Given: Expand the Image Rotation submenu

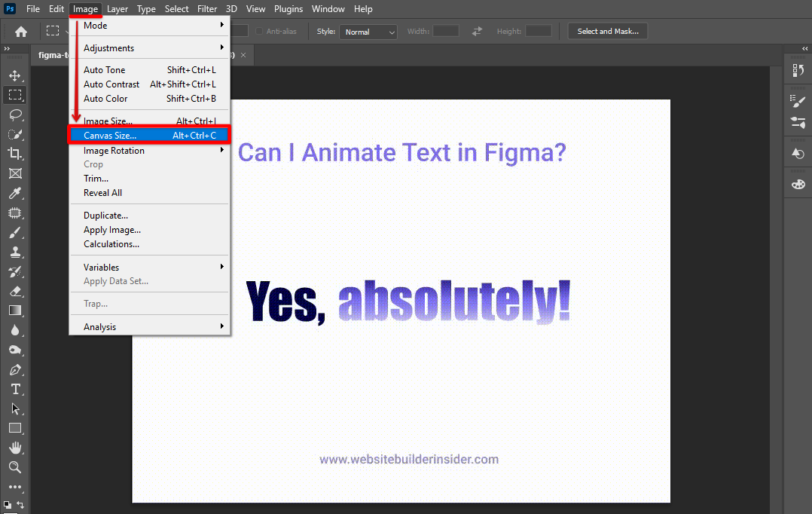Looking at the screenshot, I should [150, 151].
